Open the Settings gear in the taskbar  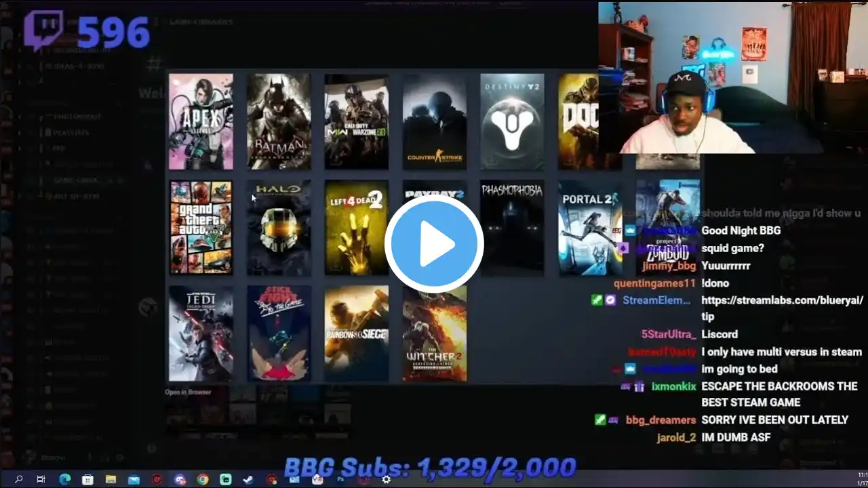click(386, 479)
